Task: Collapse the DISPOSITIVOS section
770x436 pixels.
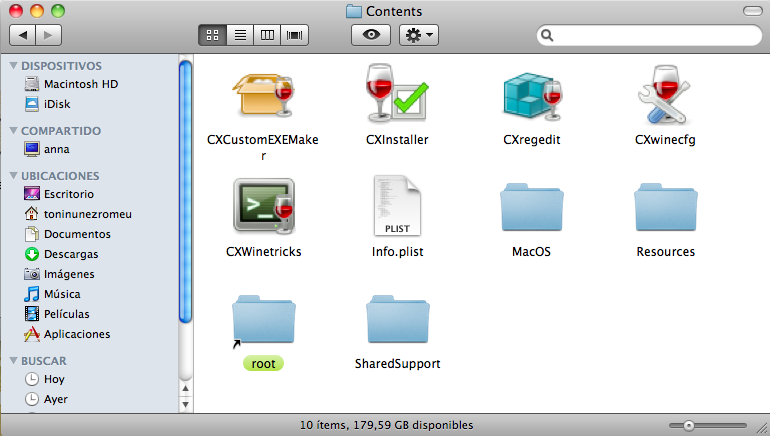Action: pyautogui.click(x=13, y=66)
